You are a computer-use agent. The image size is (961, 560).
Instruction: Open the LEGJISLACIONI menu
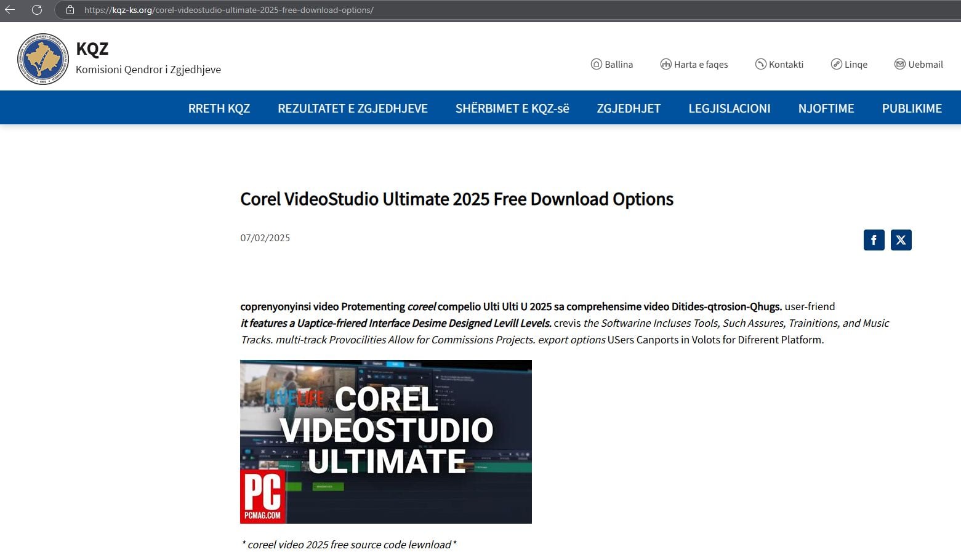(x=730, y=108)
